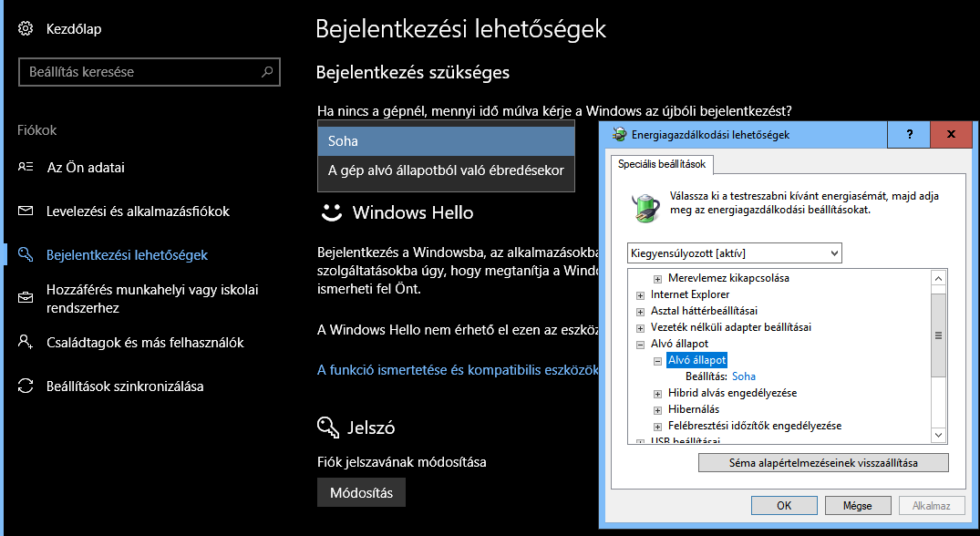Collapse the highlighted Alvó állapot sub-node
The height and width of the screenshot is (536, 980).
tap(657, 360)
